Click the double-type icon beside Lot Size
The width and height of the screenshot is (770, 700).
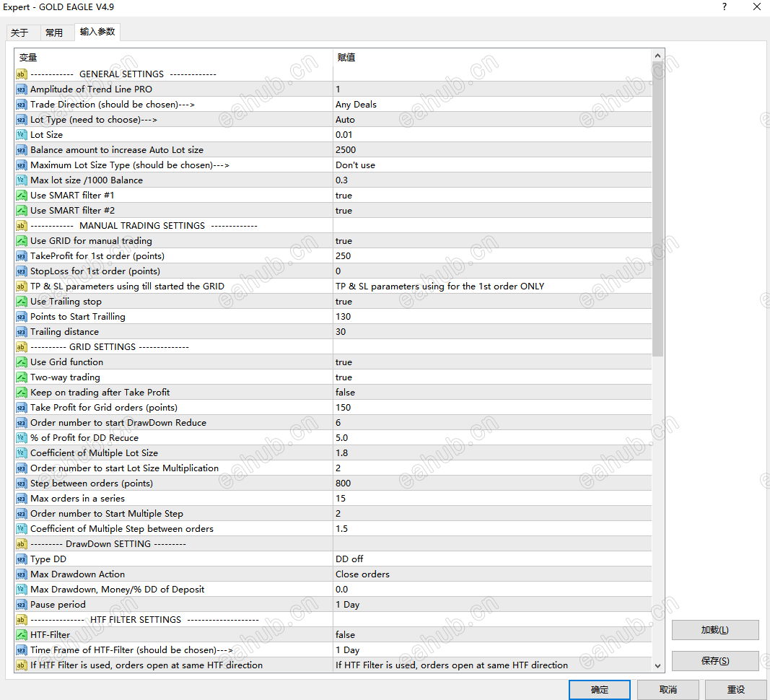coord(21,135)
